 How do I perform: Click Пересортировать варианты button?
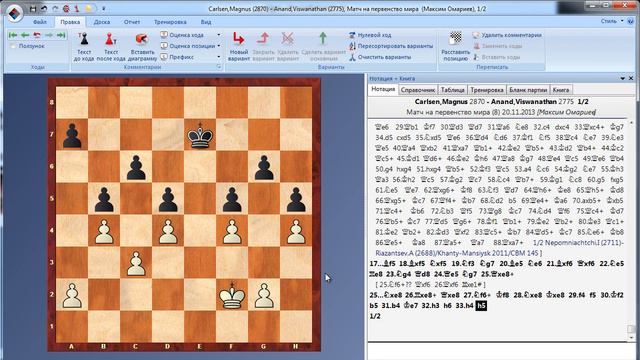click(x=391, y=46)
